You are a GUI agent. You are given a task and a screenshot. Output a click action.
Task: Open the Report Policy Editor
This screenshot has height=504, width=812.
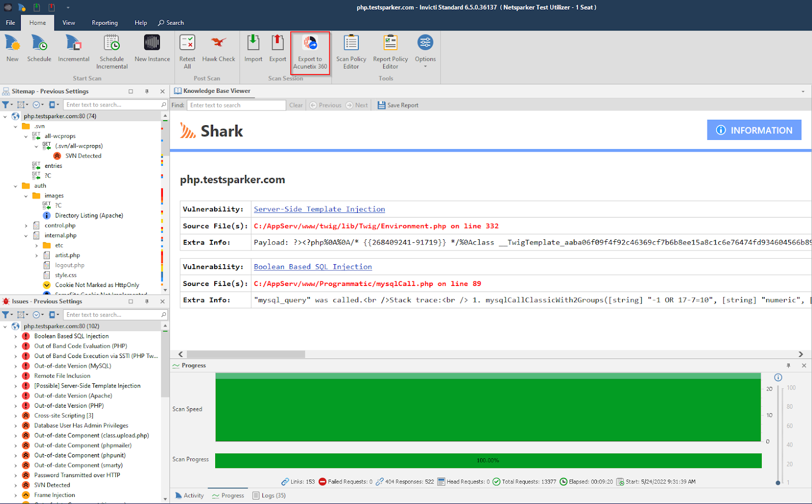[x=390, y=52]
